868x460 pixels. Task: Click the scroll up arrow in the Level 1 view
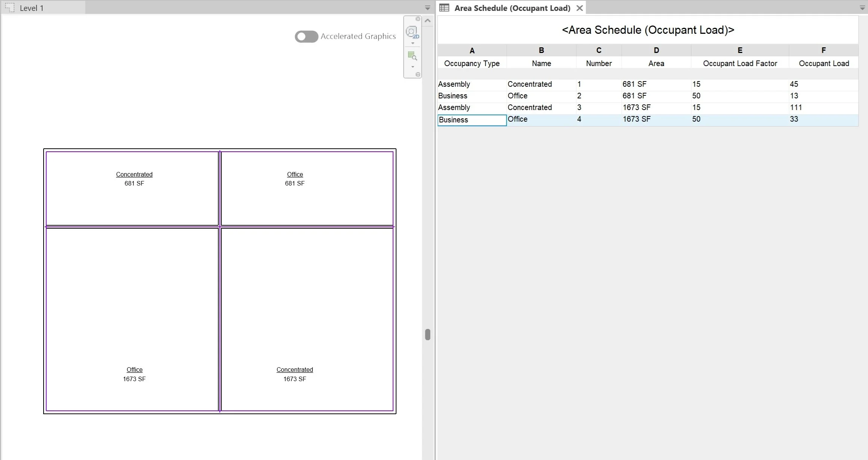click(x=428, y=21)
